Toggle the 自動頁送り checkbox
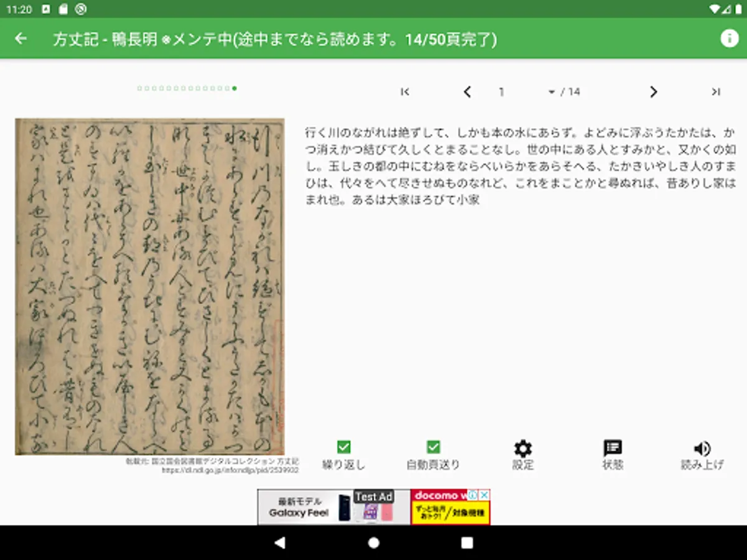Screen dimensions: 747x560 click(x=433, y=447)
